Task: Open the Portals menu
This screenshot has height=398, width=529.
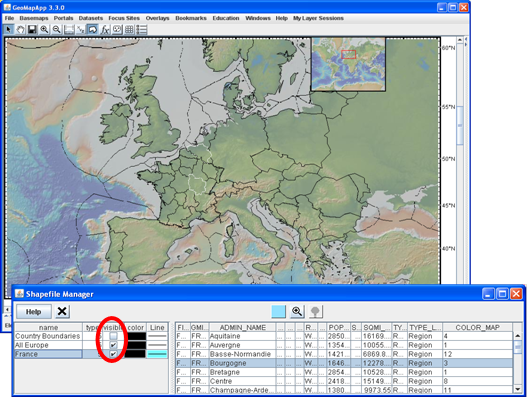Action: coord(63,18)
